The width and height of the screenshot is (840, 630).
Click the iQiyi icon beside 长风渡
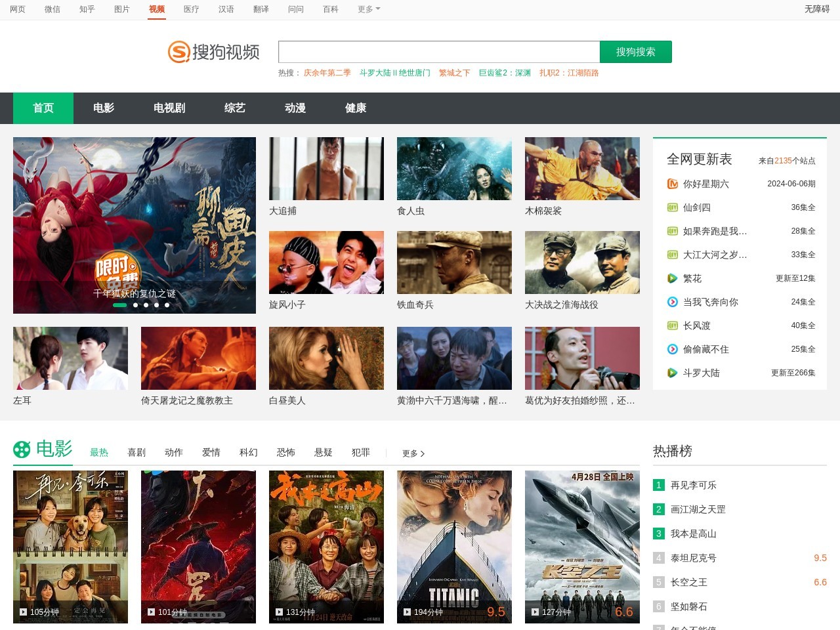(673, 325)
